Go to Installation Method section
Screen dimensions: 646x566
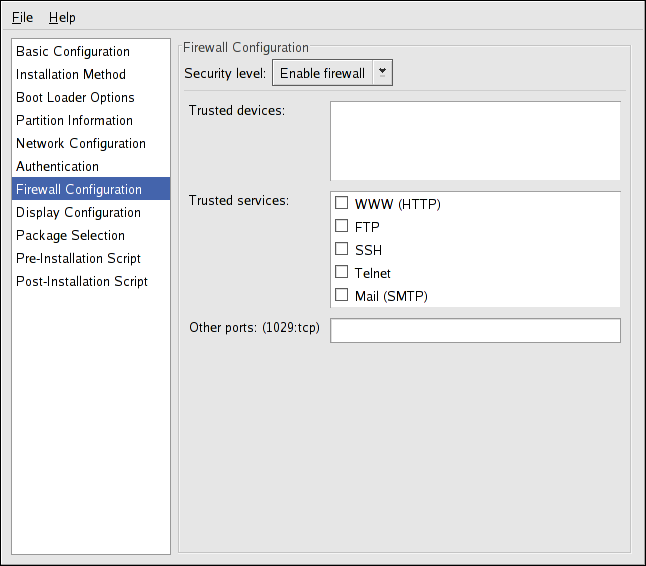[71, 74]
